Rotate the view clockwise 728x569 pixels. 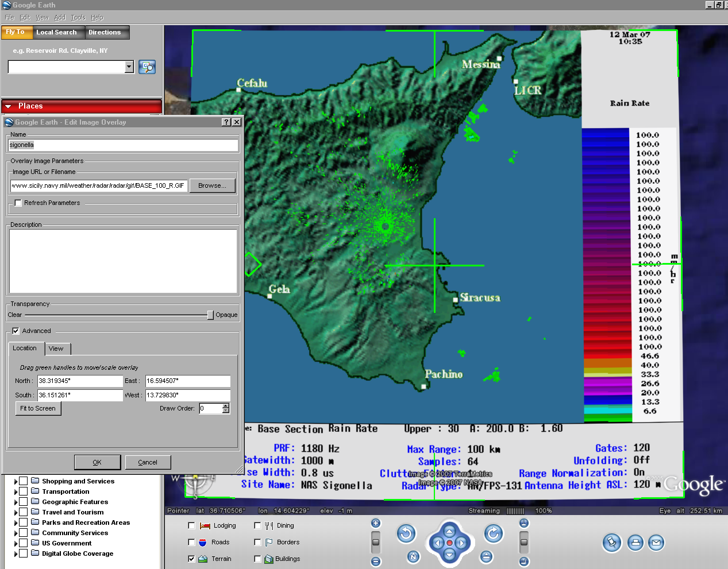point(493,534)
